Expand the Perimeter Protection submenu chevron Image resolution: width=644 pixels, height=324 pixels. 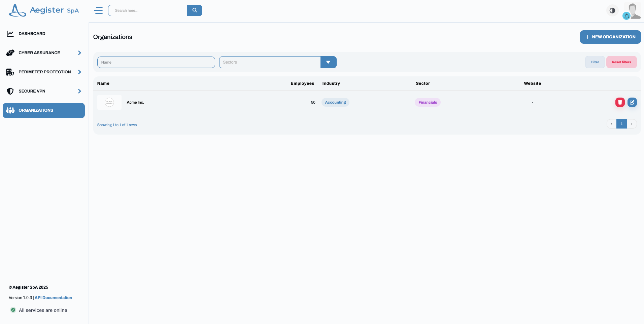tap(79, 72)
